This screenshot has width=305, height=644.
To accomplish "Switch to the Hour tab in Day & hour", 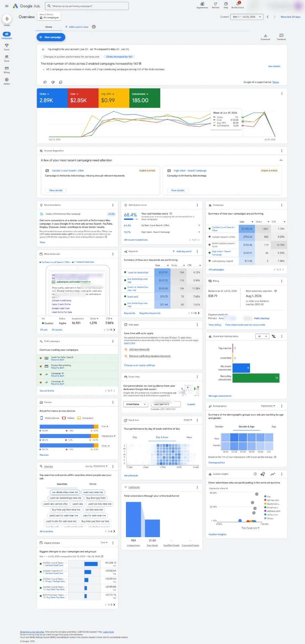I will click(189, 437).
